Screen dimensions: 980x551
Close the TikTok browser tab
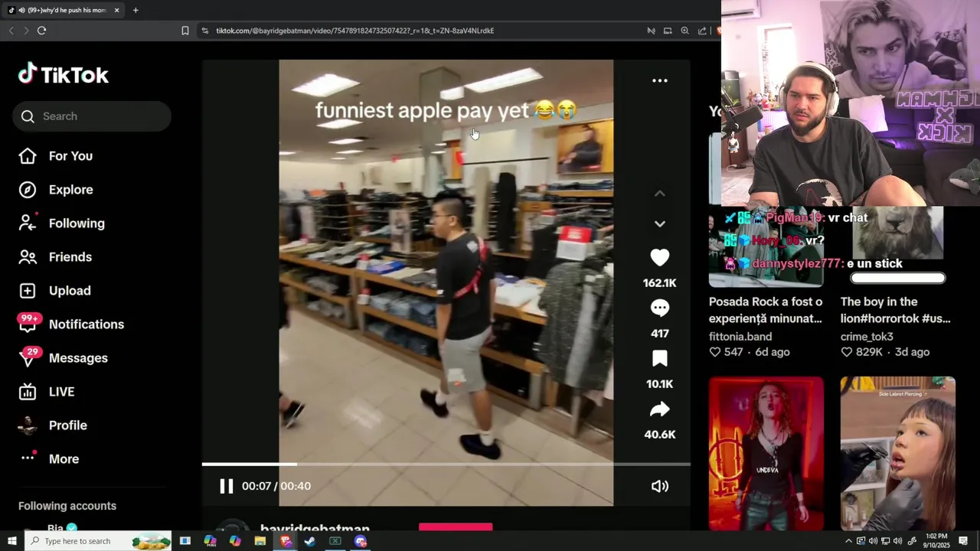[116, 10]
